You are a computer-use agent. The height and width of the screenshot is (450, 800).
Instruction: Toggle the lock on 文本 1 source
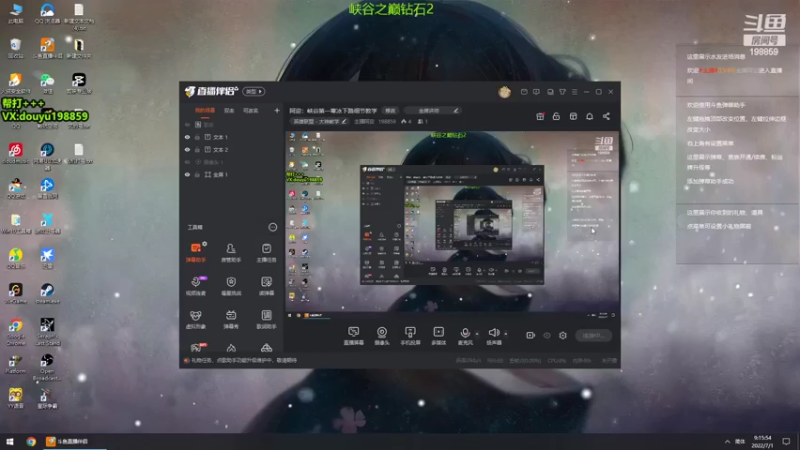(197, 137)
